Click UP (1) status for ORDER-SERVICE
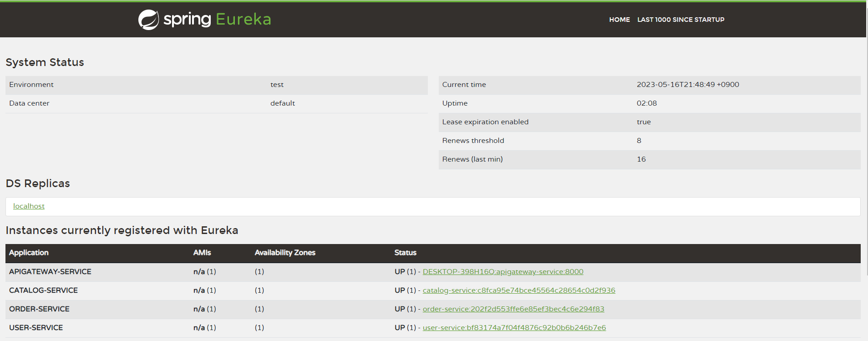Image resolution: width=868 pixels, height=341 pixels. coord(405,309)
